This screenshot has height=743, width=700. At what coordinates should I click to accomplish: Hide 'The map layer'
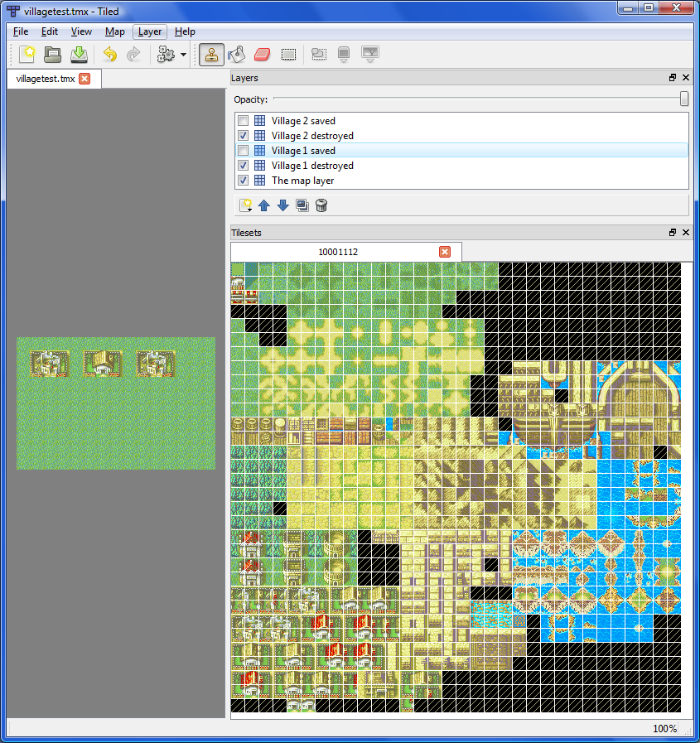[244, 180]
